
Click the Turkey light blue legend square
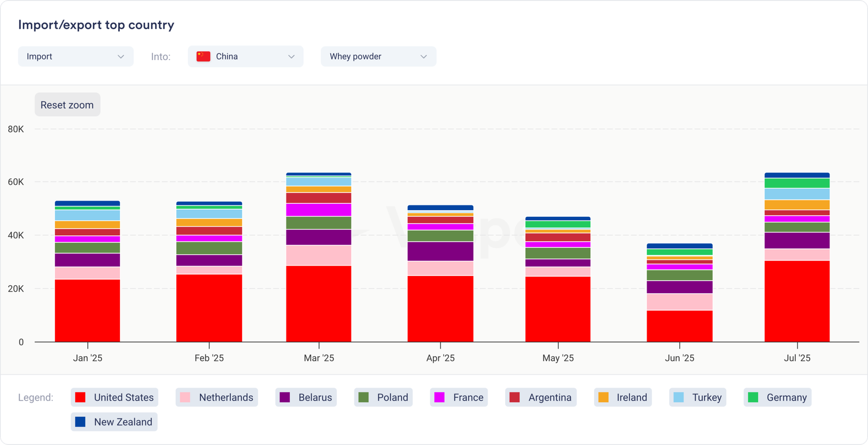pos(679,397)
